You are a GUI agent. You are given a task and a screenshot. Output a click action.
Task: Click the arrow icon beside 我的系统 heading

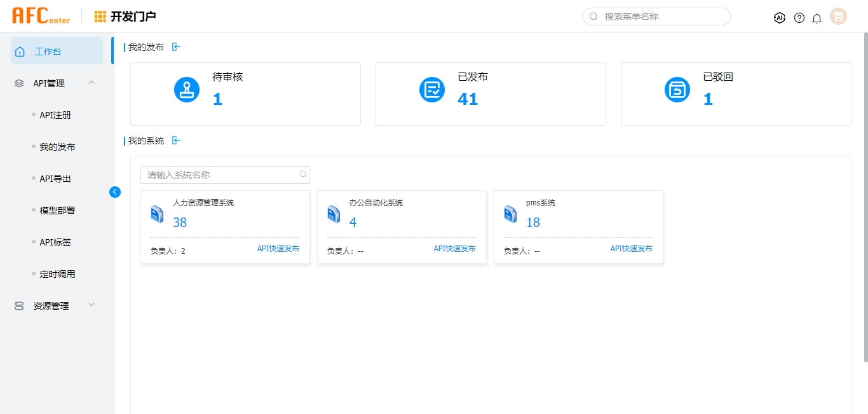tap(177, 141)
